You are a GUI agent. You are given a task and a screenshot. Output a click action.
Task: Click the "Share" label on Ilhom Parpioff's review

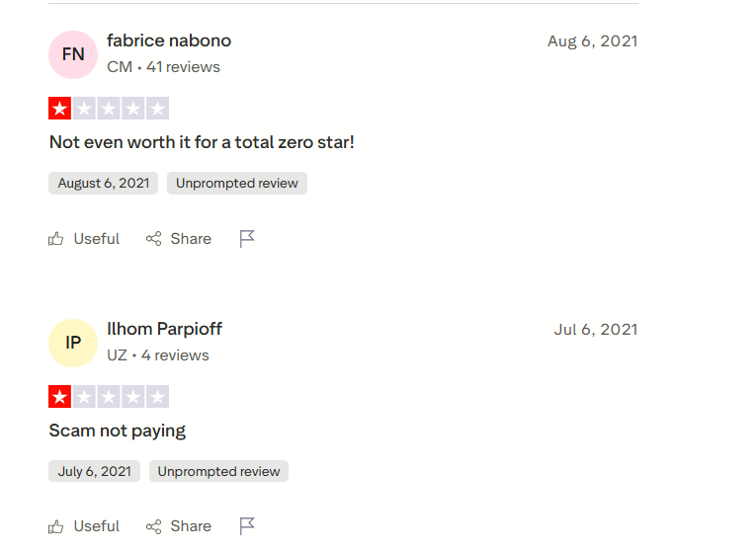191,526
